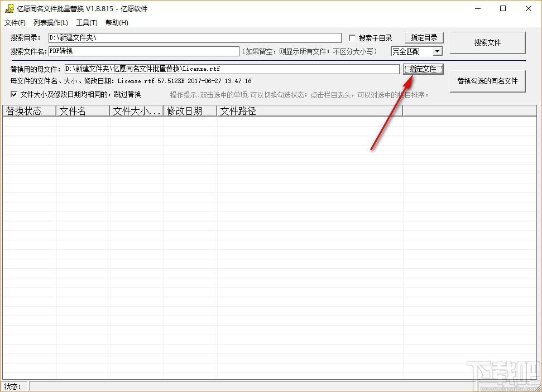Open the 文件(F) menu
This screenshot has width=542, height=392.
15,23
